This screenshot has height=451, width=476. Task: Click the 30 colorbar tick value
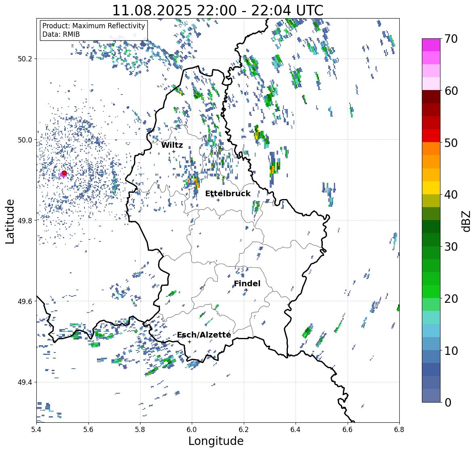451,246
